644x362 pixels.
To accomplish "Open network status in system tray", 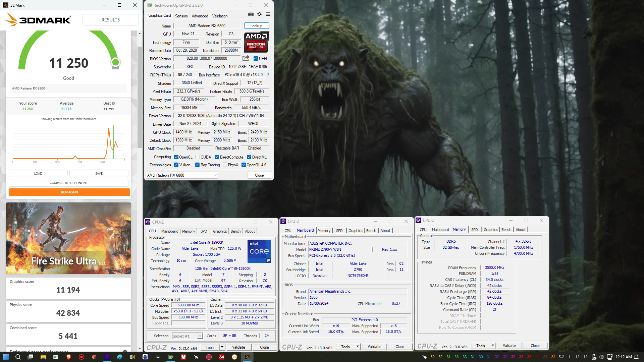I will tap(610, 357).
